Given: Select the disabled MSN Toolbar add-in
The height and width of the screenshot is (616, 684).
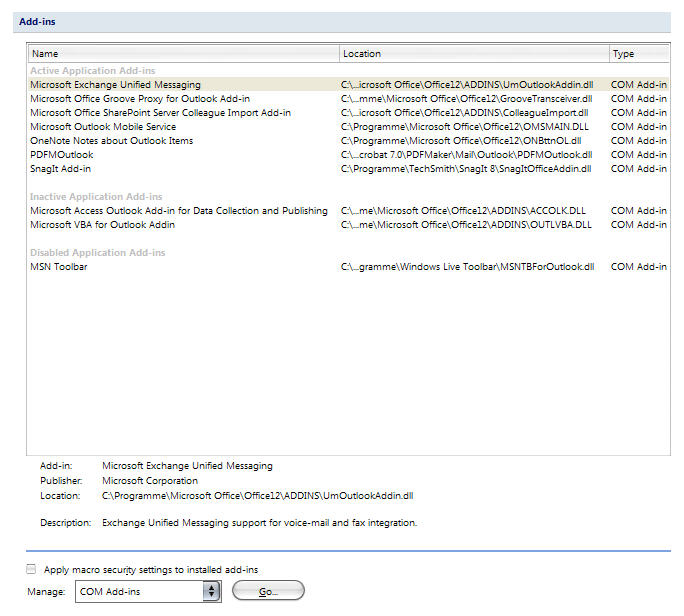Looking at the screenshot, I should [59, 267].
